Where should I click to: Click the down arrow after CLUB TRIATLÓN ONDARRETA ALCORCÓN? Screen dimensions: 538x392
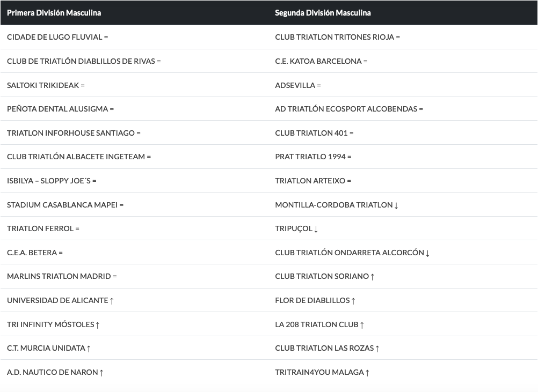click(427, 253)
